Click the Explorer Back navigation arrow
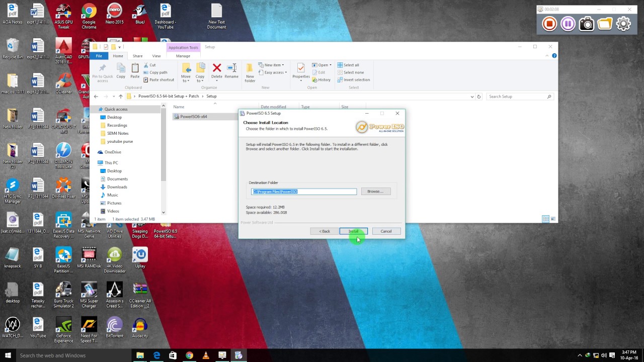 [96, 97]
